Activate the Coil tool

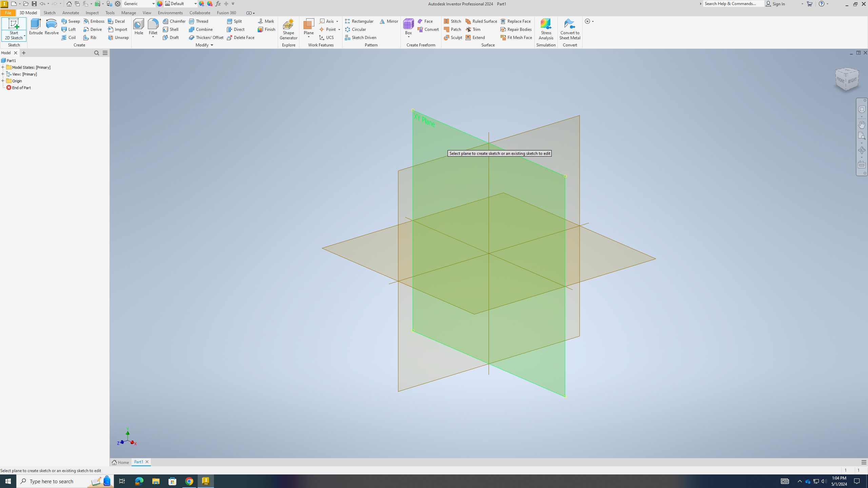coord(68,37)
